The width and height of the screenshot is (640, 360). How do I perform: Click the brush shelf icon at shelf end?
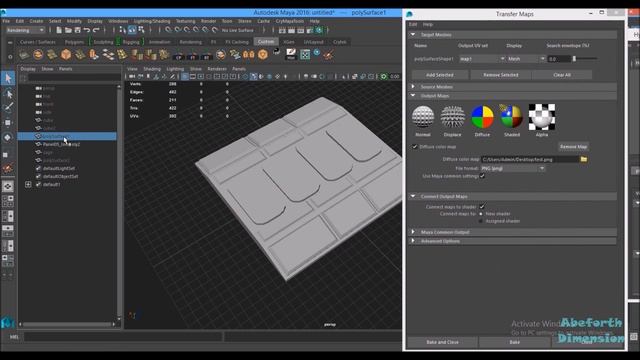(x=328, y=54)
